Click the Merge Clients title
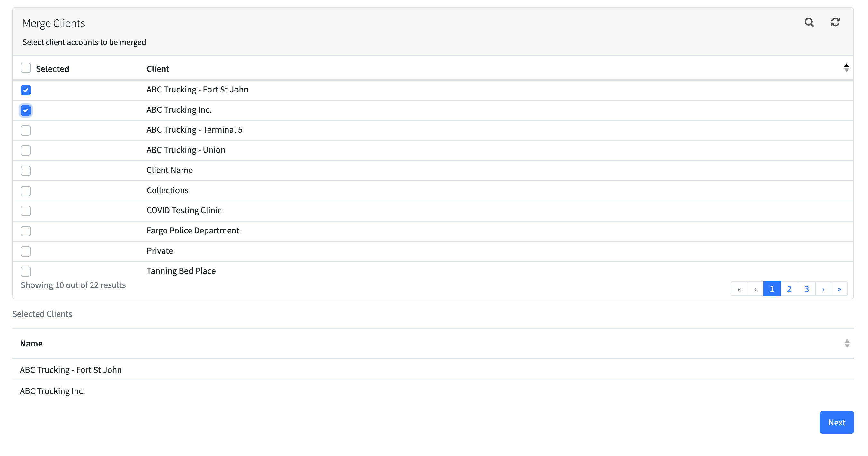Screen dimensions: 868x456 tap(54, 23)
